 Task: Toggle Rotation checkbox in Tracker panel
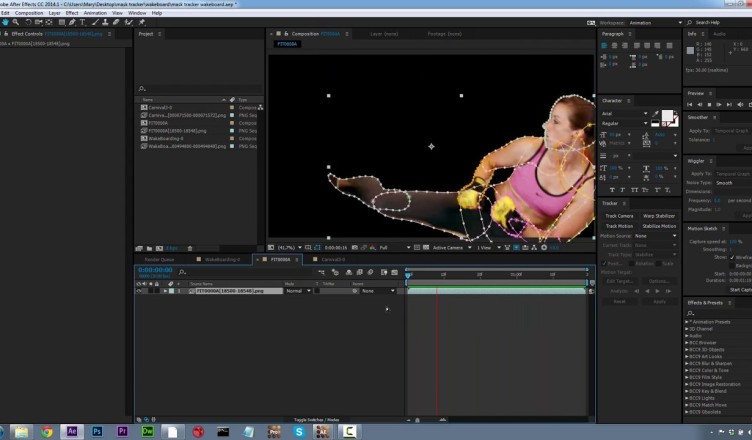click(631, 263)
